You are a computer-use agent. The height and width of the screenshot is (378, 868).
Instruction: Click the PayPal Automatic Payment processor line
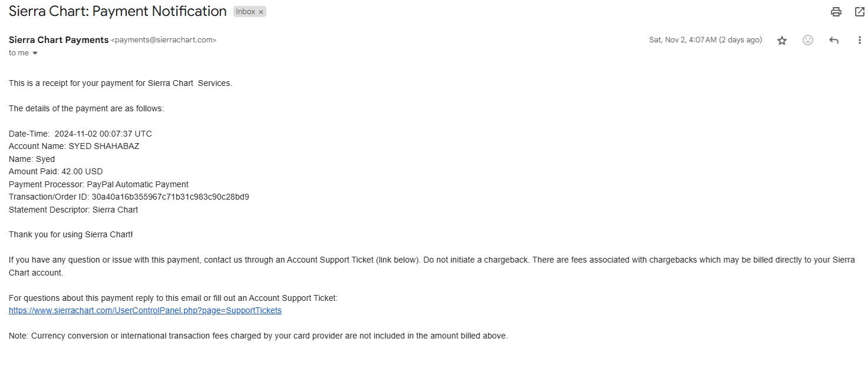[x=99, y=184]
